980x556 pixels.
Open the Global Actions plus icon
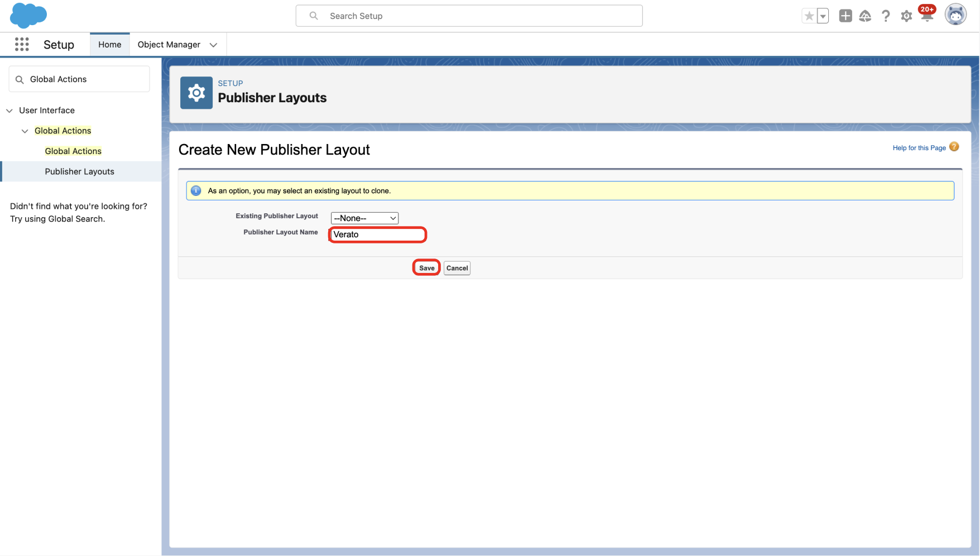846,16
